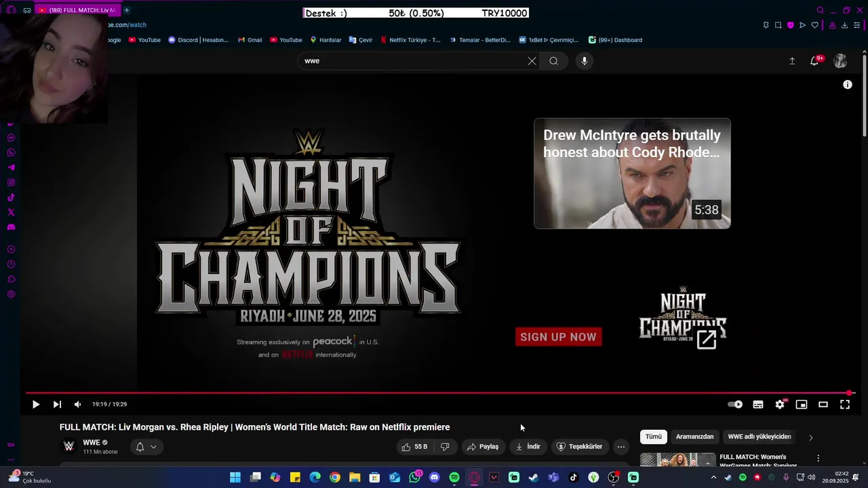868x488 pixels.
Task: Skip to next video
Action: (x=57, y=405)
